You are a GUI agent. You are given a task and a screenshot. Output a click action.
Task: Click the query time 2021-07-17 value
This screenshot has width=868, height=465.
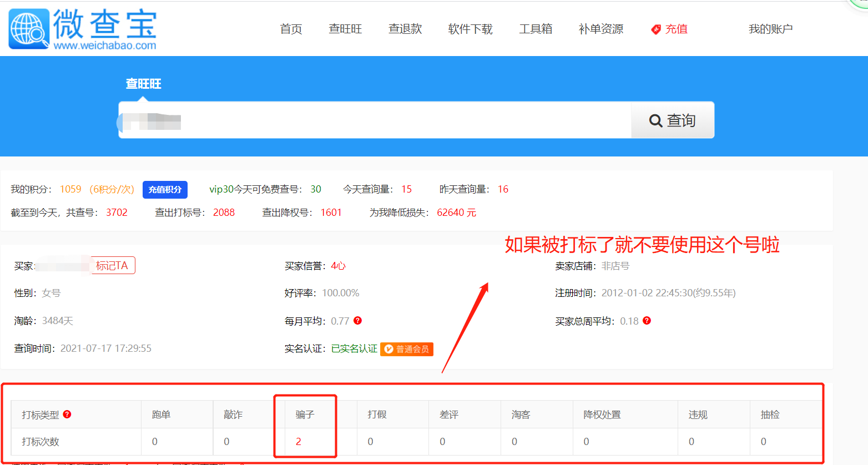[105, 348]
